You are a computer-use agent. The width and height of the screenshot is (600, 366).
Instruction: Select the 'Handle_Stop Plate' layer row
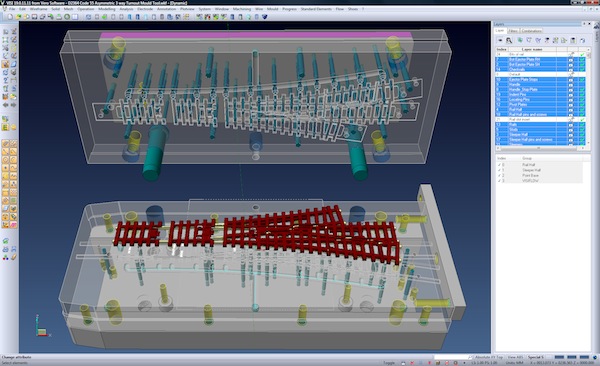(540, 89)
